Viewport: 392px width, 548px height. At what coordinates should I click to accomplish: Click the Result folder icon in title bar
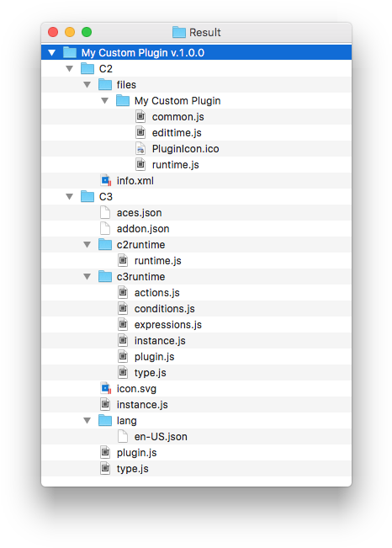pyautogui.click(x=179, y=32)
